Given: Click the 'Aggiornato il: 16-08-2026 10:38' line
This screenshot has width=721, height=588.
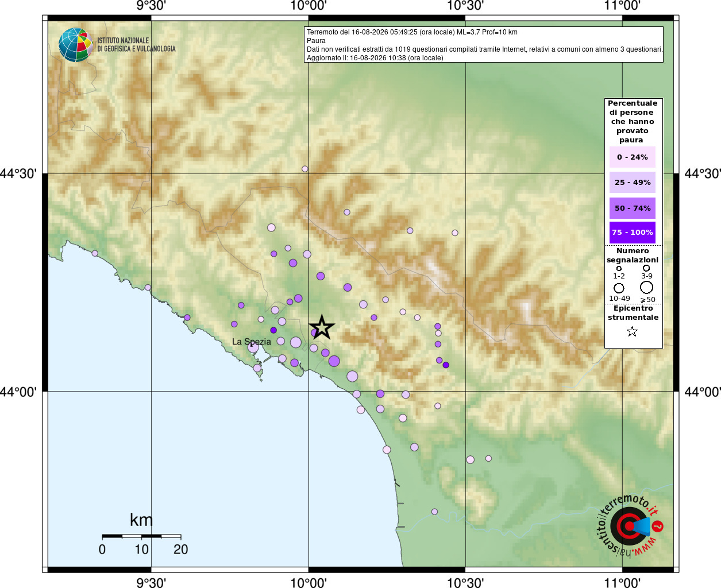Looking at the screenshot, I should point(375,58).
